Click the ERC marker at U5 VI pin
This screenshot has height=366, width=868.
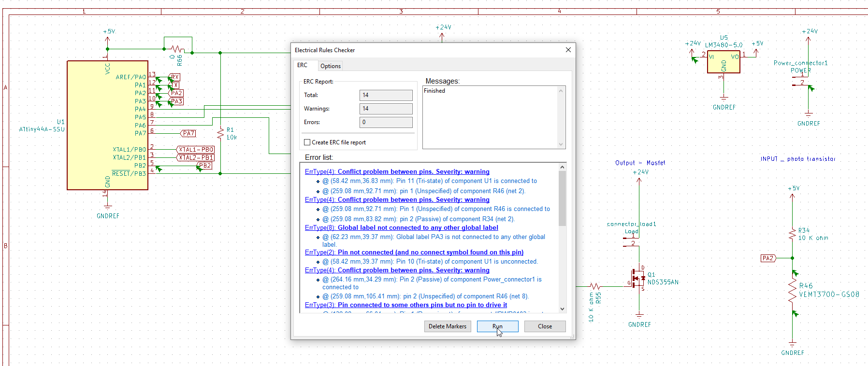[695, 60]
